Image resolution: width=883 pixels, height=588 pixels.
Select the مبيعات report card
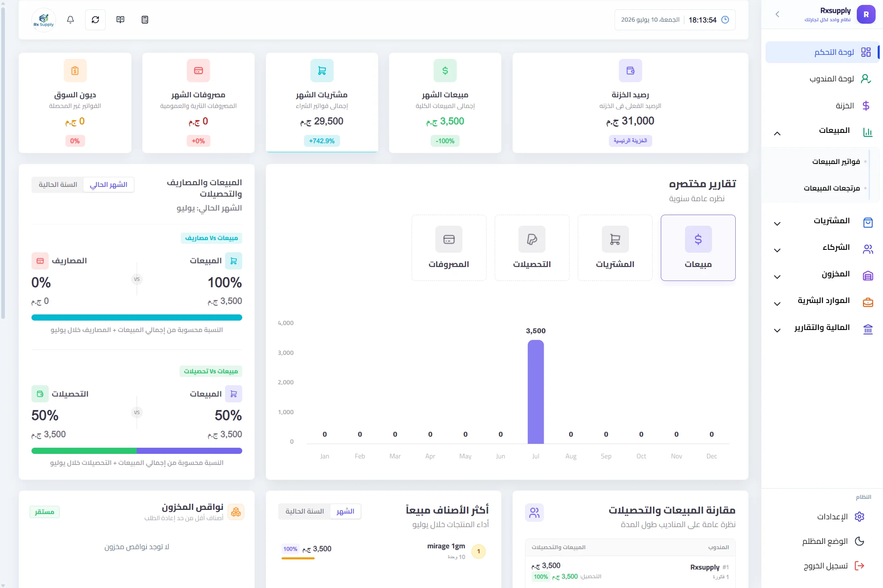[698, 248]
